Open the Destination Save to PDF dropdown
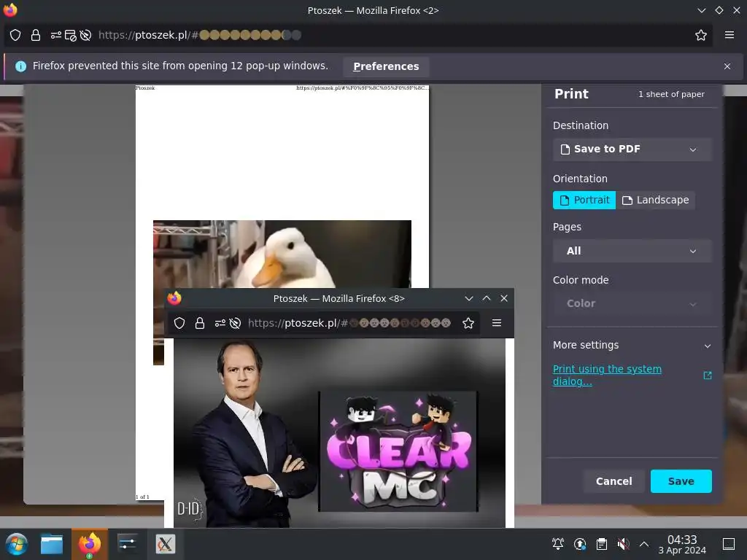 pyautogui.click(x=632, y=149)
